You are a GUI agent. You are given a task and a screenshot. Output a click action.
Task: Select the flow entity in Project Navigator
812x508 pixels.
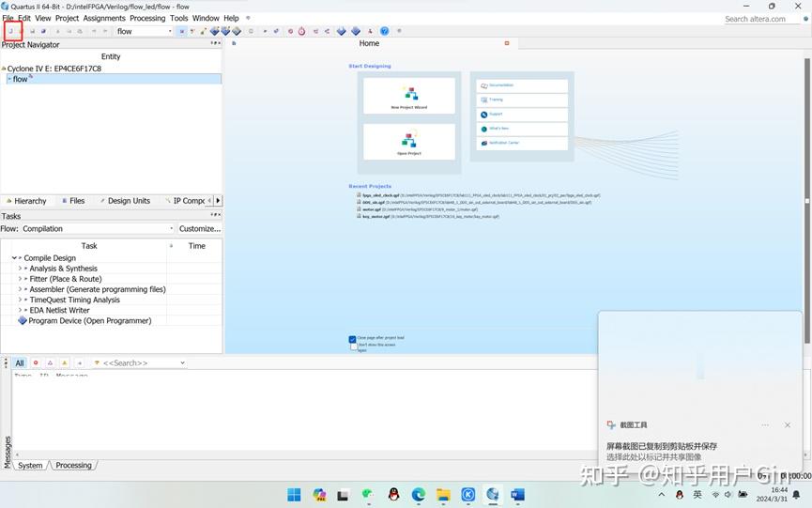tap(114, 79)
